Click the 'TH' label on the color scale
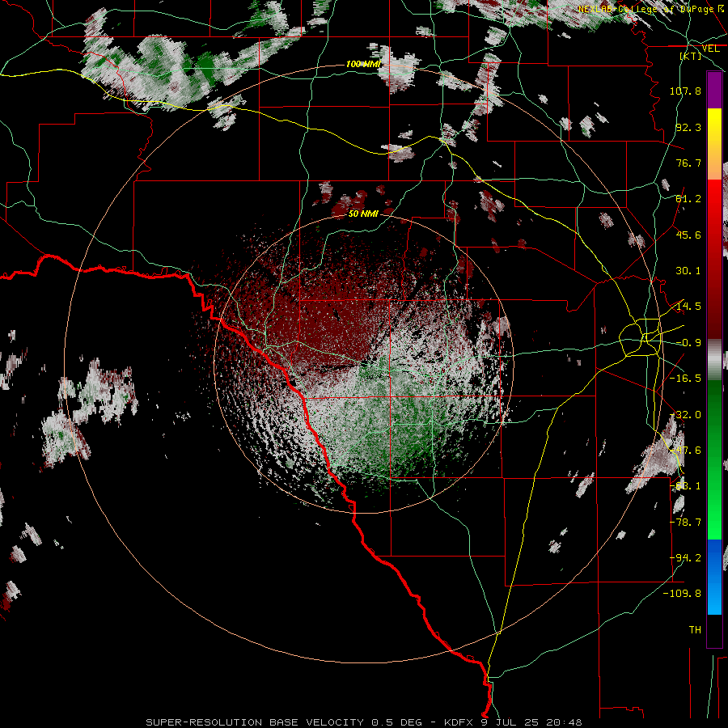 [x=695, y=630]
